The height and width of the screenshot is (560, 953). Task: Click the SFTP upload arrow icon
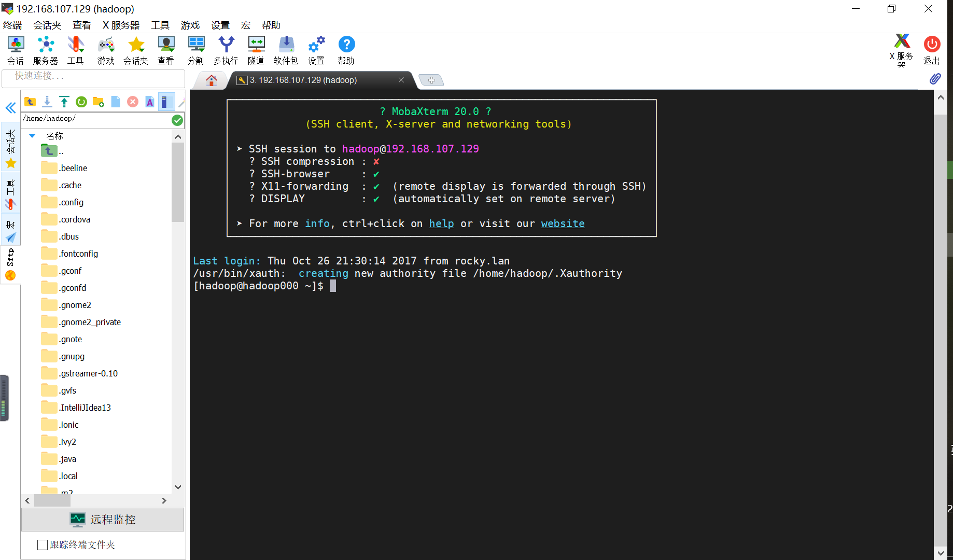click(x=64, y=102)
